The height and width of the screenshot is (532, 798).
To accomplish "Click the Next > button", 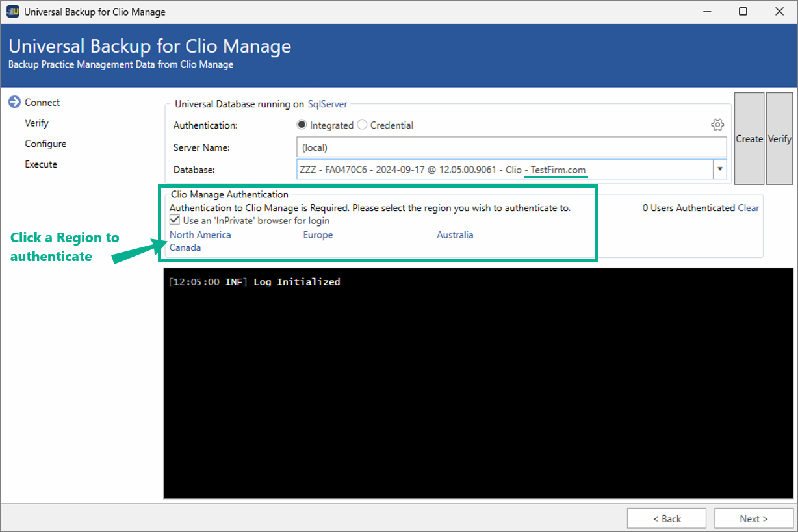I will [754, 518].
